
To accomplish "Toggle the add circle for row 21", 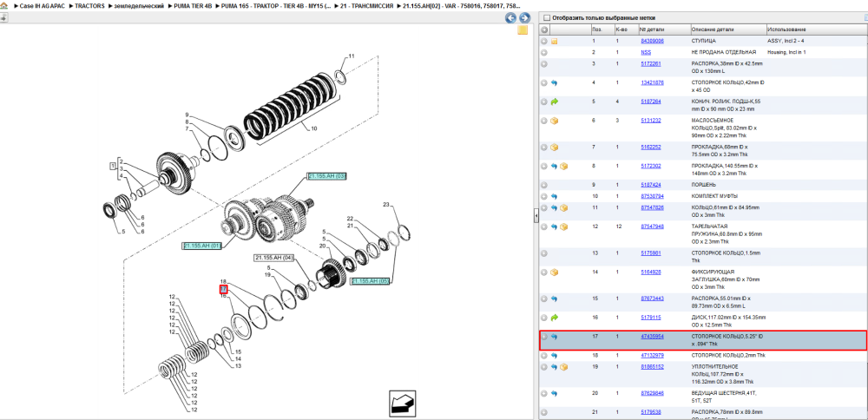I will pos(544,412).
